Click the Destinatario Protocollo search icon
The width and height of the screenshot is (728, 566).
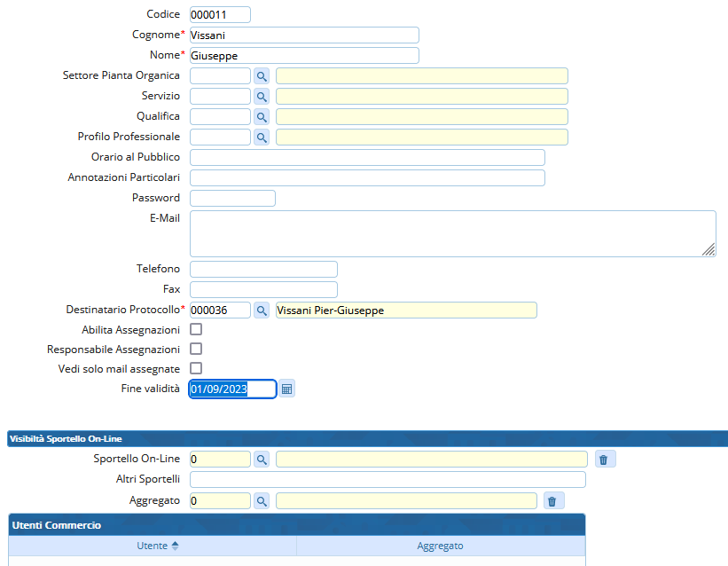(262, 310)
